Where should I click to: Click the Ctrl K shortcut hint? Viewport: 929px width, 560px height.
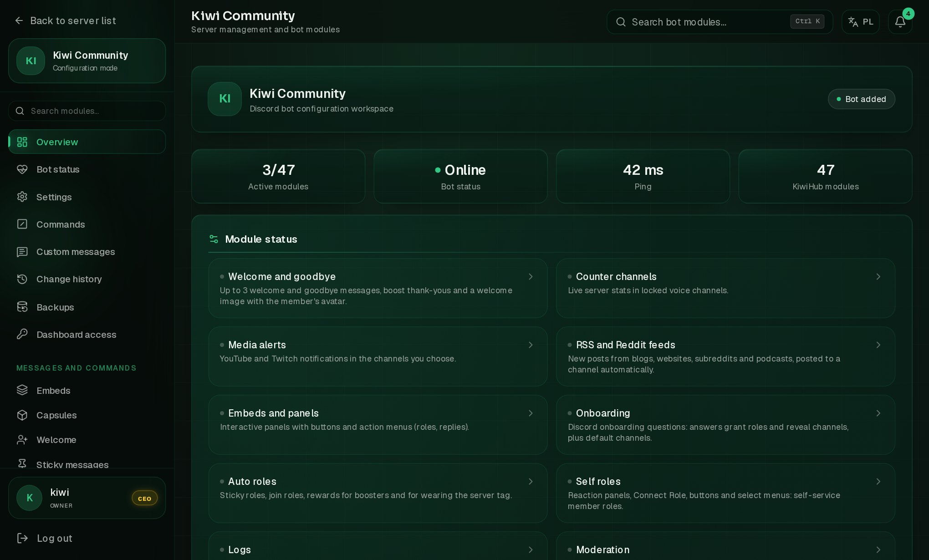[x=807, y=21]
